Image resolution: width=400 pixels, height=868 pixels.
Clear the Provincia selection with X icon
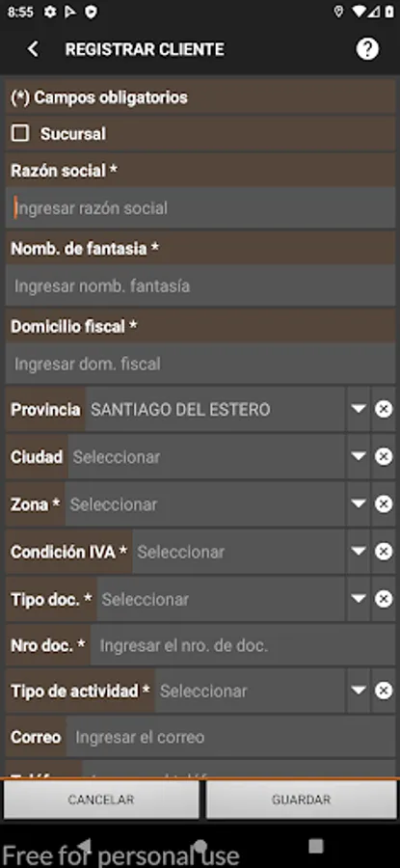[384, 409]
